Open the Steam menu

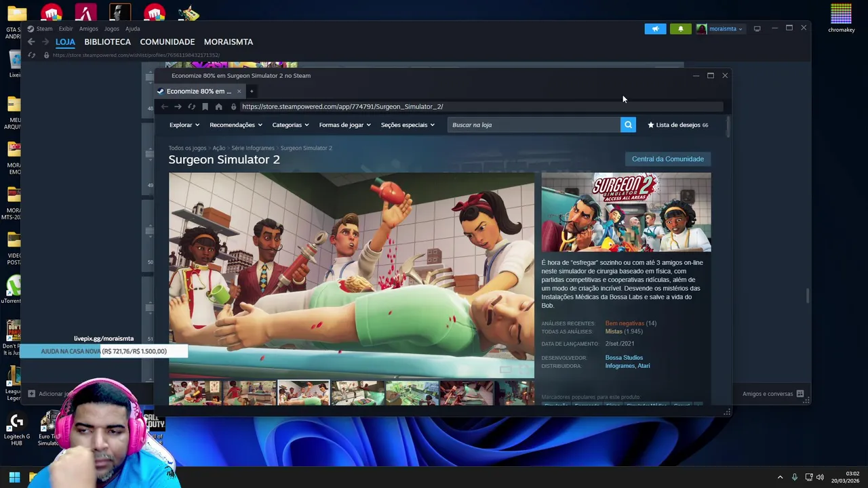pos(44,28)
